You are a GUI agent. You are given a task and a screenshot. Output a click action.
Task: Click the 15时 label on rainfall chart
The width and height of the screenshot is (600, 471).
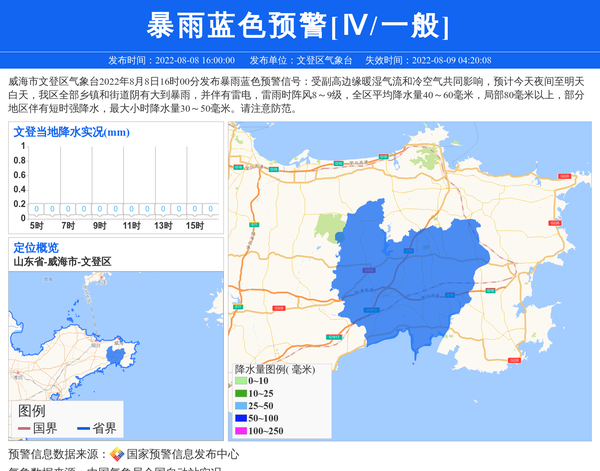pos(194,226)
